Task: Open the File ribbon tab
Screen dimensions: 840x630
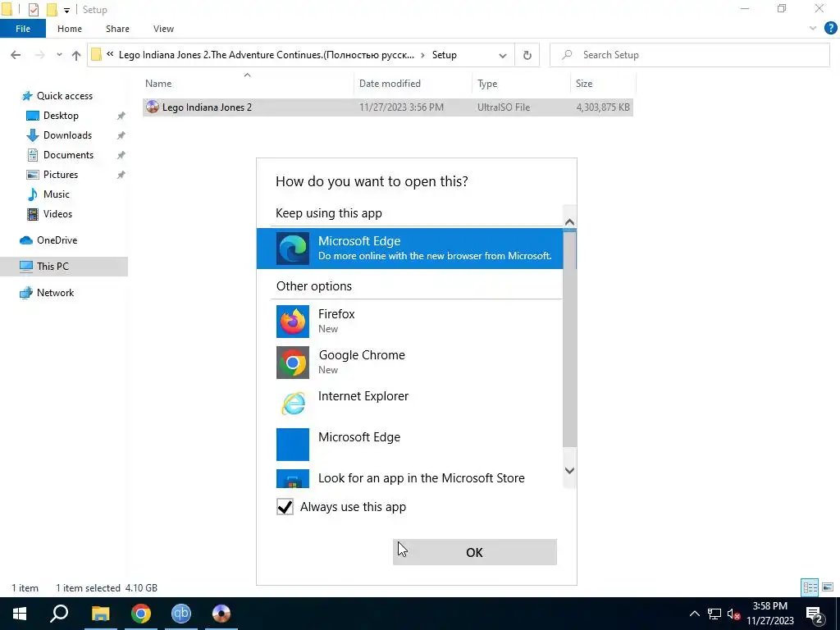Action: (23, 29)
